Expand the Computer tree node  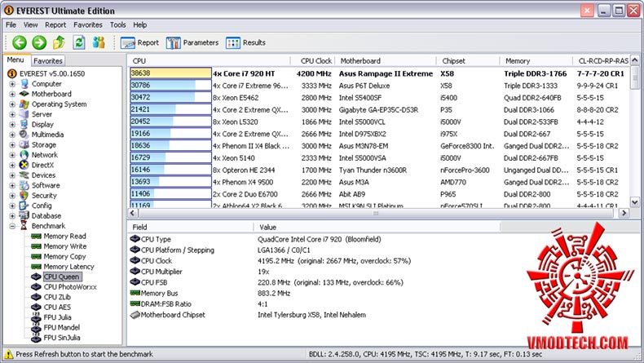coord(12,84)
